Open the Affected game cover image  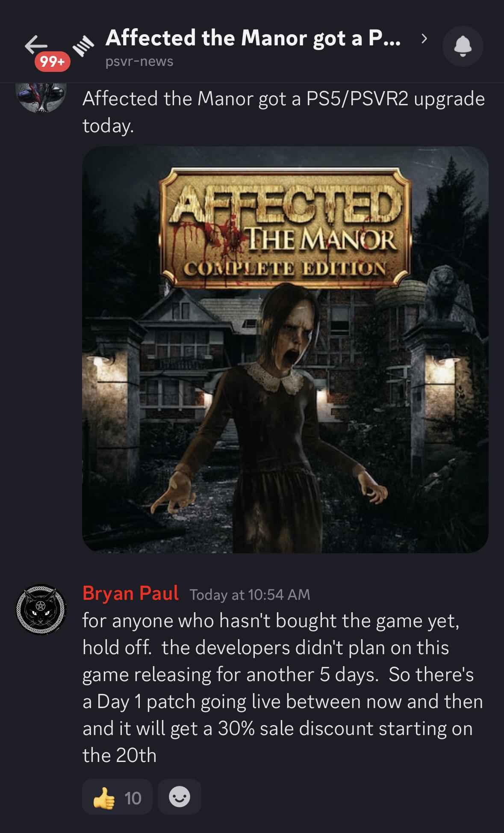point(285,350)
